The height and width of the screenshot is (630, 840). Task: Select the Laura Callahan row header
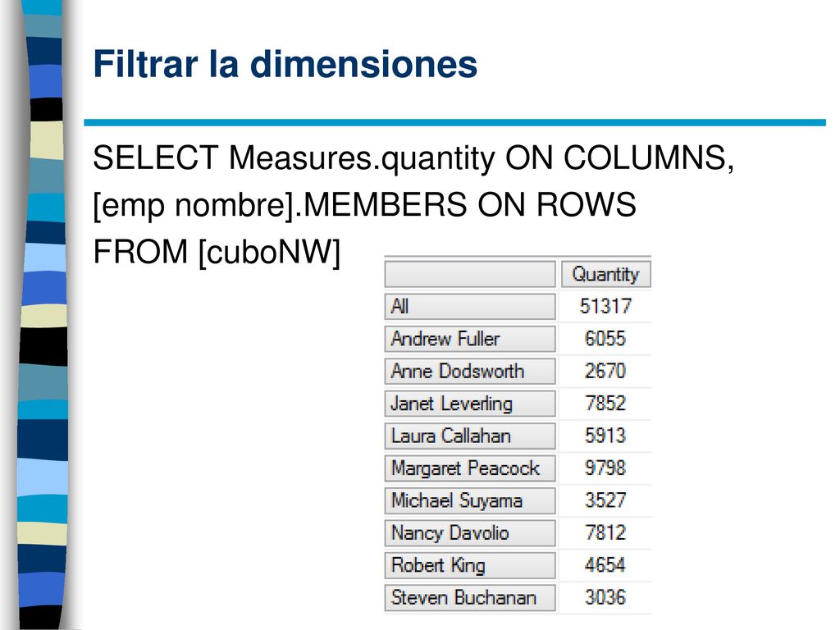(x=470, y=436)
